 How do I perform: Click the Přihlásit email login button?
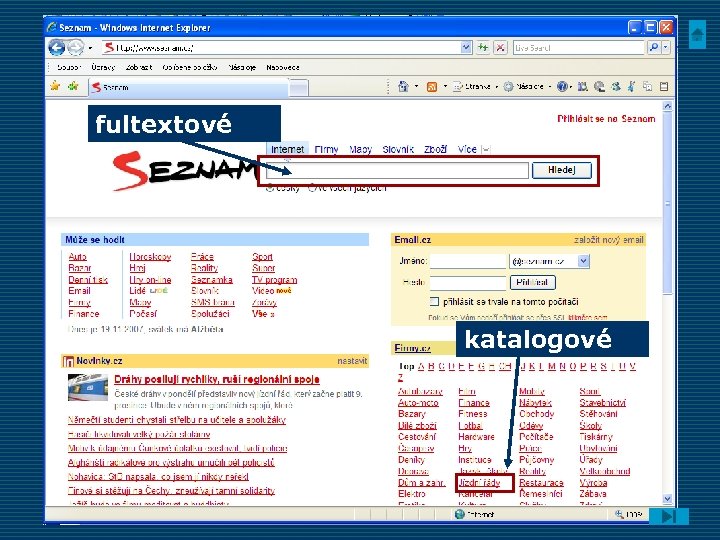pyautogui.click(x=533, y=282)
